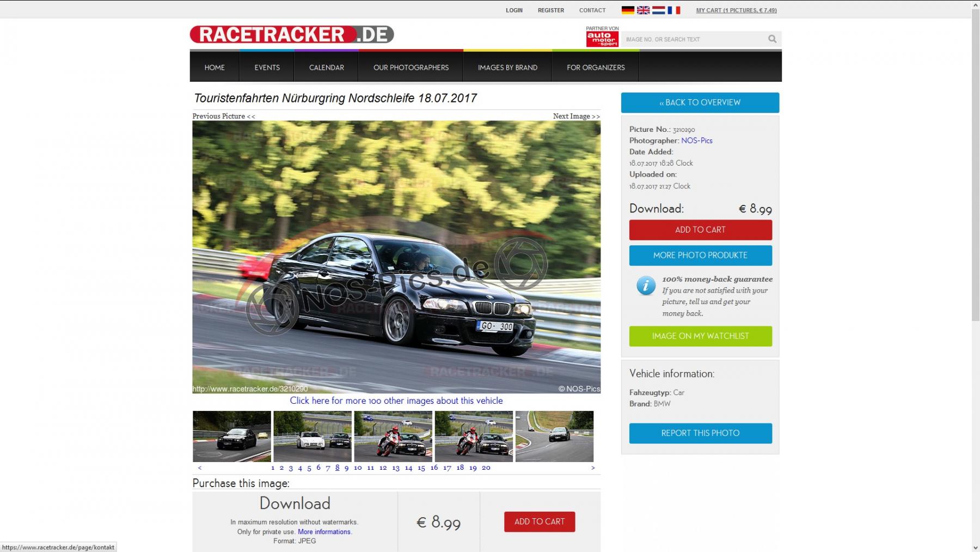
Task: Click the search magnifier icon
Action: pyautogui.click(x=772, y=39)
